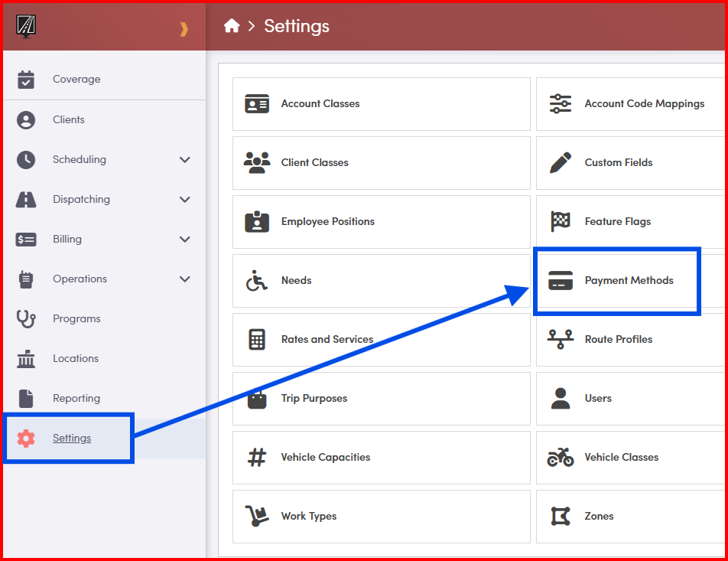
Task: Click the Needs wheelchair icon
Action: pyautogui.click(x=257, y=281)
